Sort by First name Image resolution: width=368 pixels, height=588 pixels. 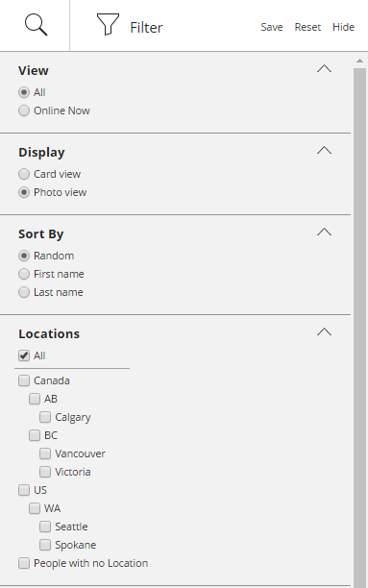(x=24, y=274)
